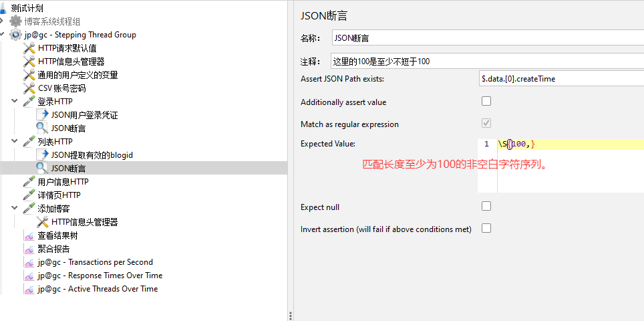Open 详情页HTTP sampler
Viewport: 644px width, 321px height.
point(59,195)
